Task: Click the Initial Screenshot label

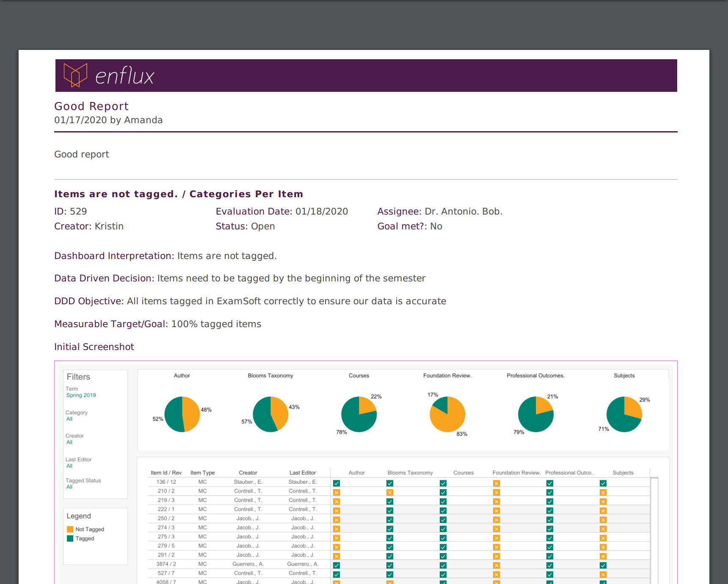Action: (x=94, y=347)
